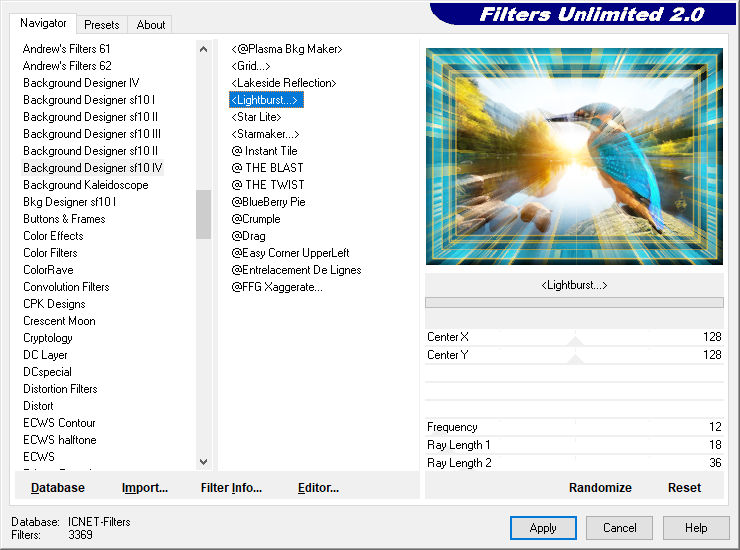Choose ECWS halftone category
The width and height of the screenshot is (740, 550).
pos(60,440)
